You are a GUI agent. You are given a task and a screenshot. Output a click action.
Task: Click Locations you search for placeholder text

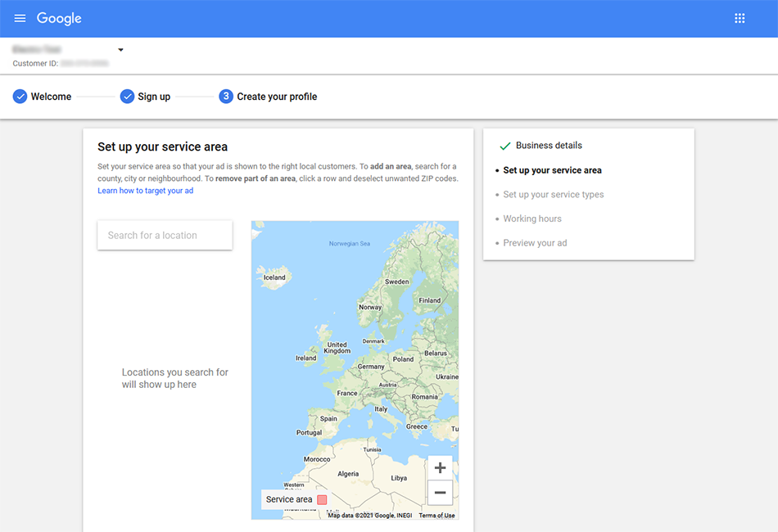(175, 378)
